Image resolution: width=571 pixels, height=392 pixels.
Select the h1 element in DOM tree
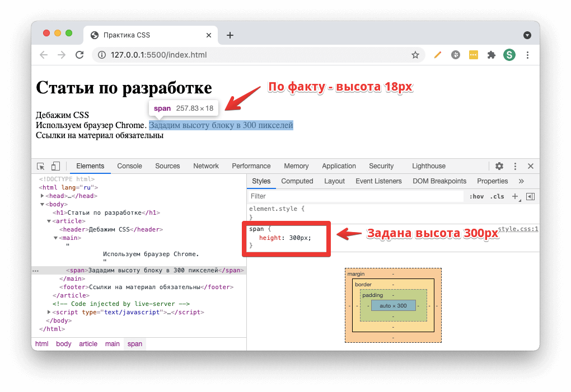106,212
